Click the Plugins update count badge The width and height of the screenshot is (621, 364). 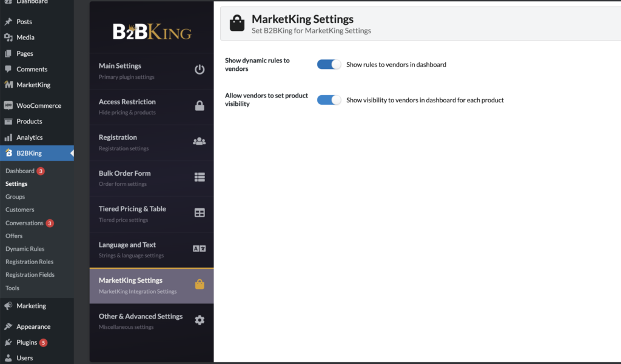pos(43,343)
